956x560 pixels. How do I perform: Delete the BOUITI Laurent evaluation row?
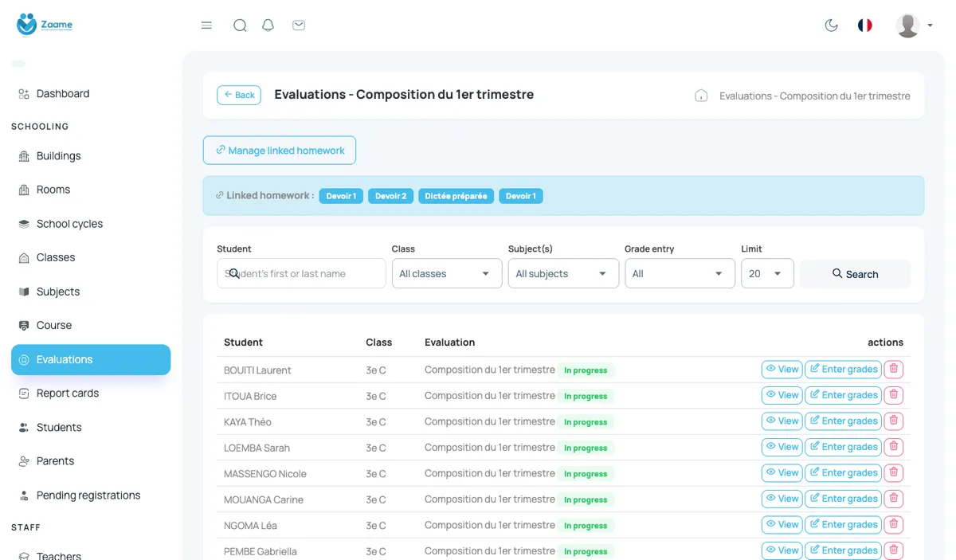894,369
